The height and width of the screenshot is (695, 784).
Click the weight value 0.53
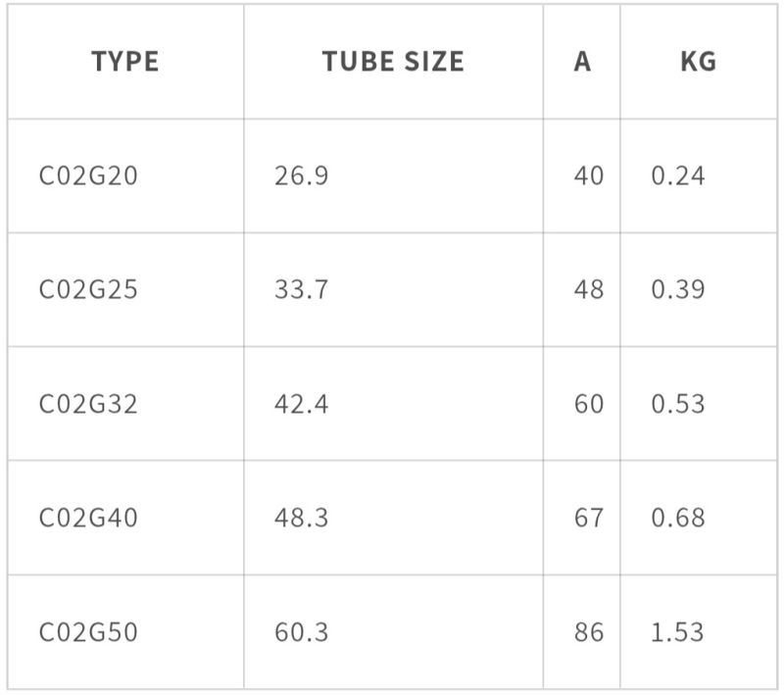(x=678, y=404)
